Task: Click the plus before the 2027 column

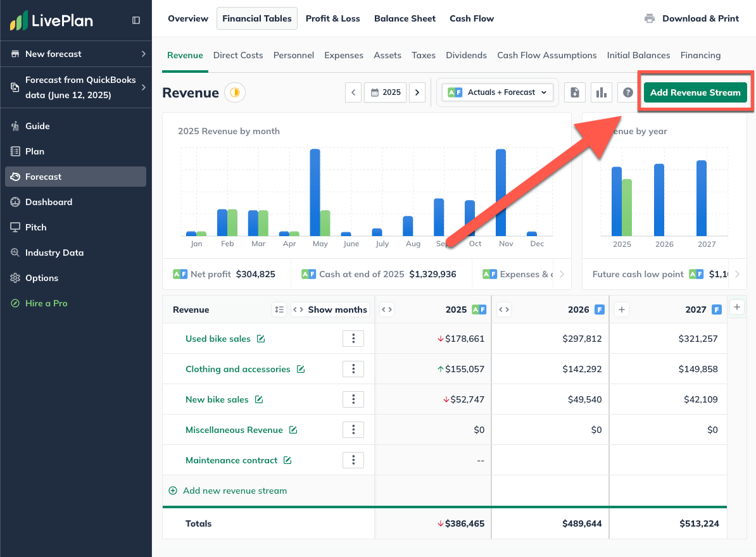Action: [x=622, y=310]
